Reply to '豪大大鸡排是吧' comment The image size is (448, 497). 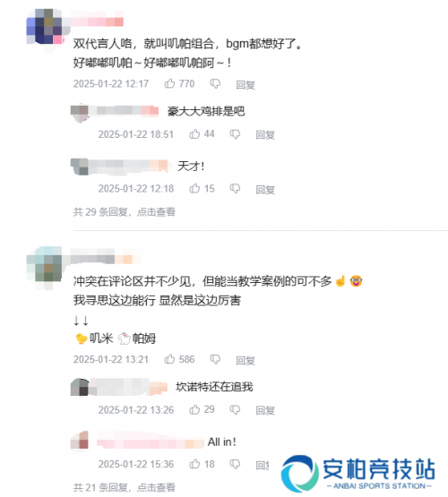265,135
